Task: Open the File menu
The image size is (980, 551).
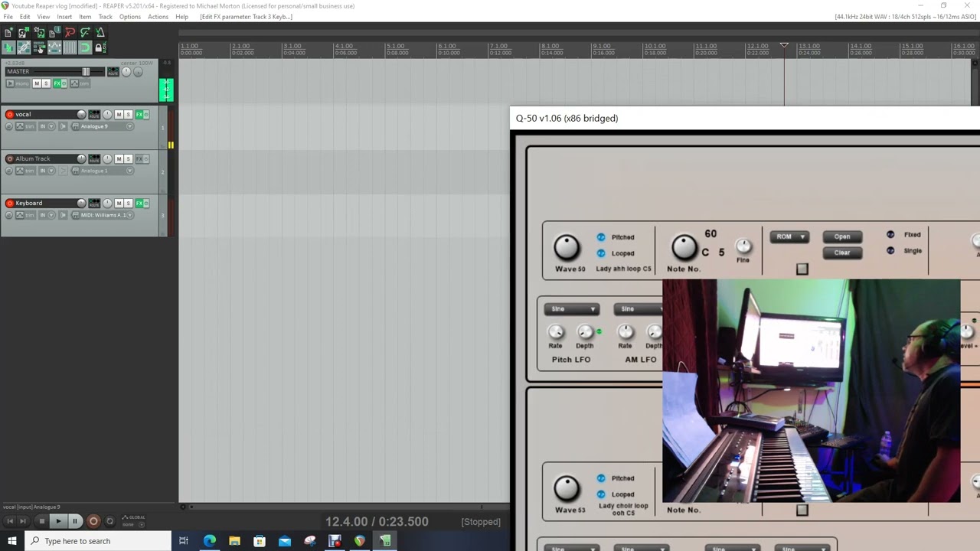Action: tap(8, 17)
